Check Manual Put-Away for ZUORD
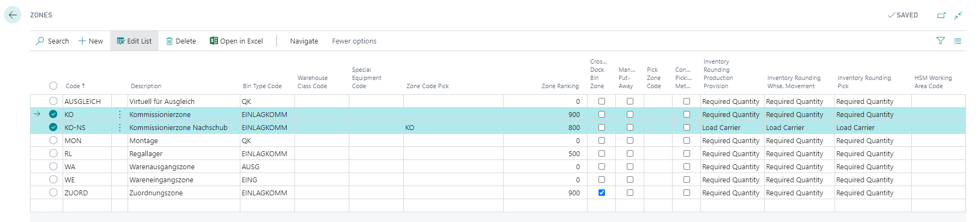Image resolution: width=980 pixels, height=222 pixels. click(x=630, y=193)
